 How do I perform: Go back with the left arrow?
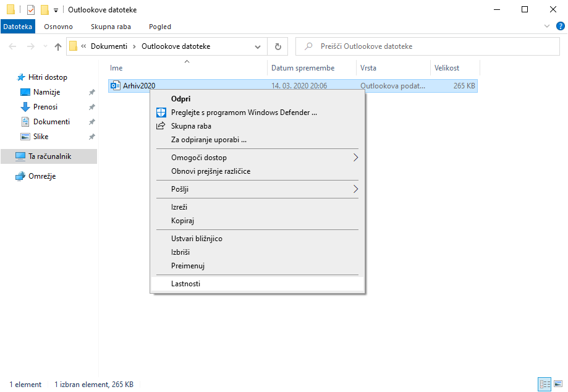tap(13, 46)
